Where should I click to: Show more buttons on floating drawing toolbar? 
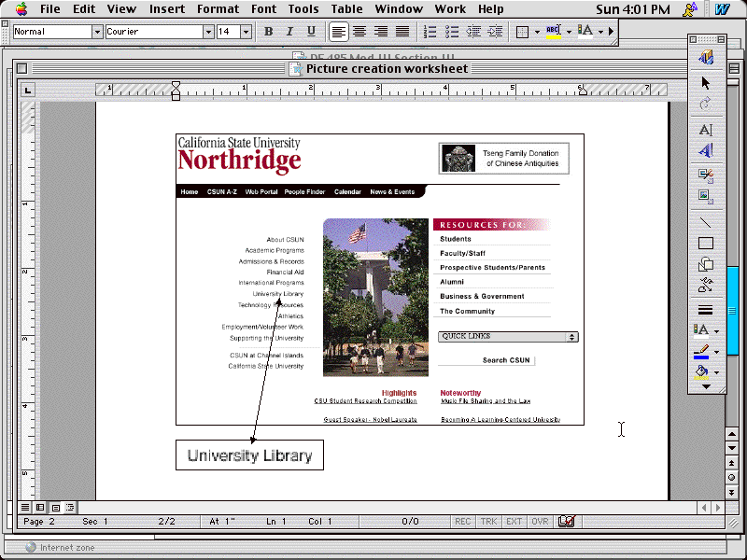[706, 386]
